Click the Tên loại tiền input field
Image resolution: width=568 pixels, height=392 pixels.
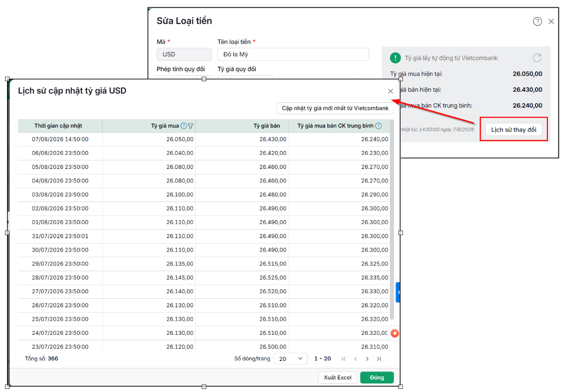click(293, 54)
